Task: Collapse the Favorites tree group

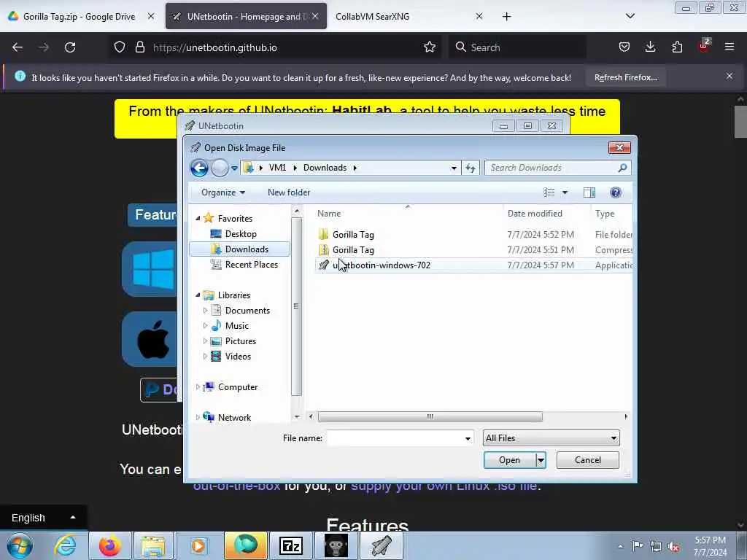Action: (x=198, y=218)
